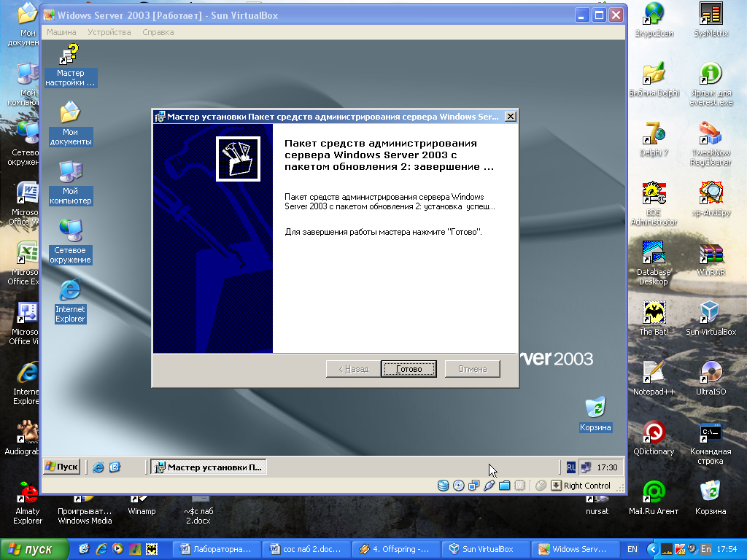
Task: Select the 2курс2сем host desktop icon
Action: [654, 20]
